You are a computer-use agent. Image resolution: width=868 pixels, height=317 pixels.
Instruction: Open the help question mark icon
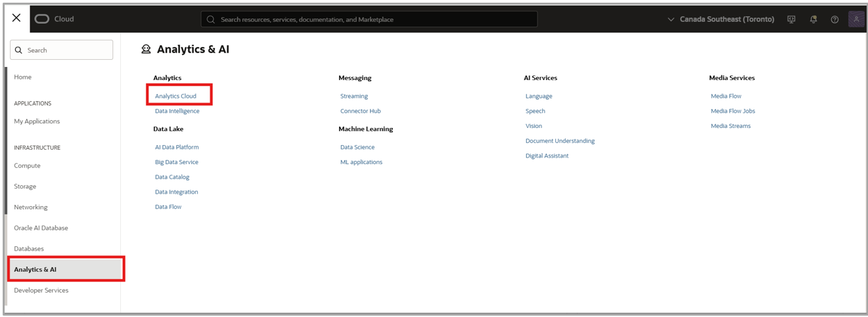click(834, 20)
